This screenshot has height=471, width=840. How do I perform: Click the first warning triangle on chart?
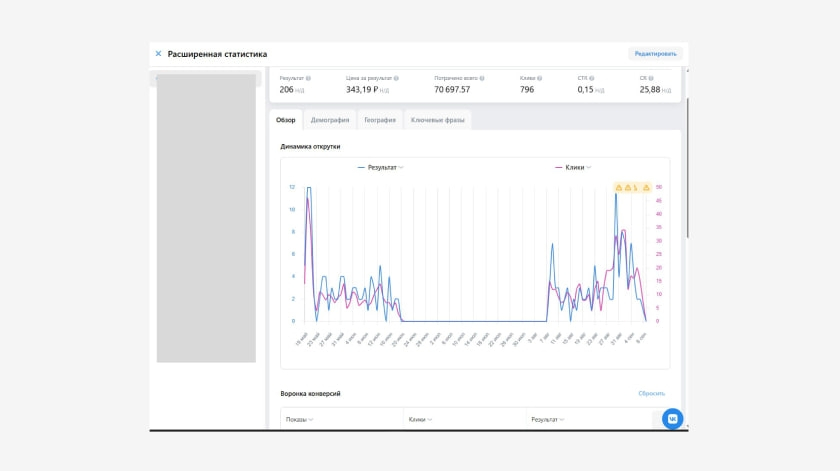click(619, 187)
